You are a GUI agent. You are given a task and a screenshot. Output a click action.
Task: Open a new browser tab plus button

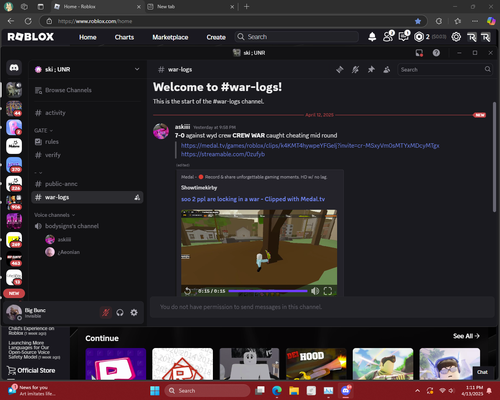pyautogui.click(x=246, y=7)
